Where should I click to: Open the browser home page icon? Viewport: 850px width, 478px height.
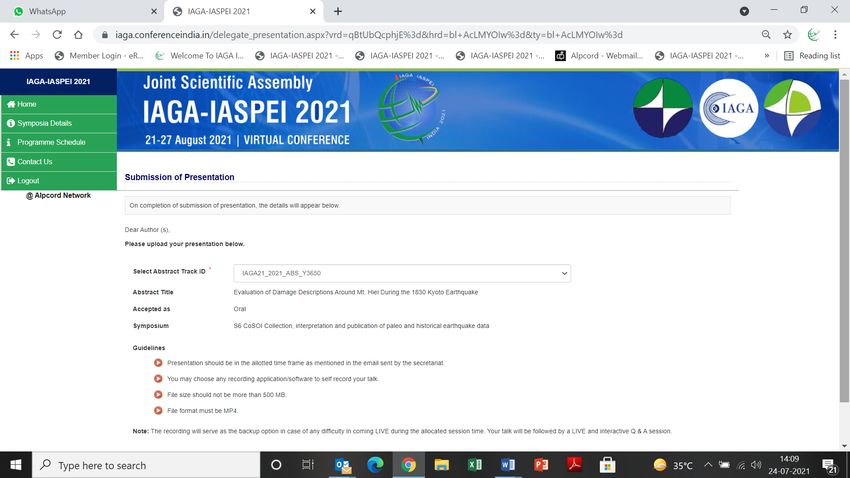pyautogui.click(x=78, y=35)
